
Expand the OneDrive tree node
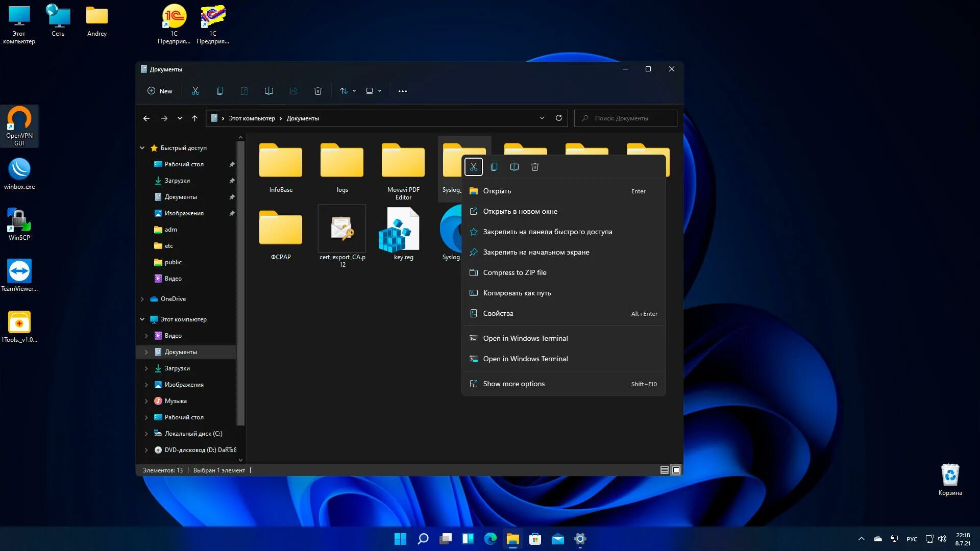click(142, 299)
